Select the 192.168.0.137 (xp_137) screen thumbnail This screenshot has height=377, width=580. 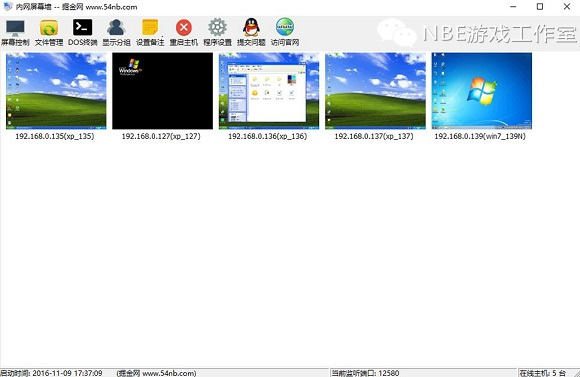point(375,91)
